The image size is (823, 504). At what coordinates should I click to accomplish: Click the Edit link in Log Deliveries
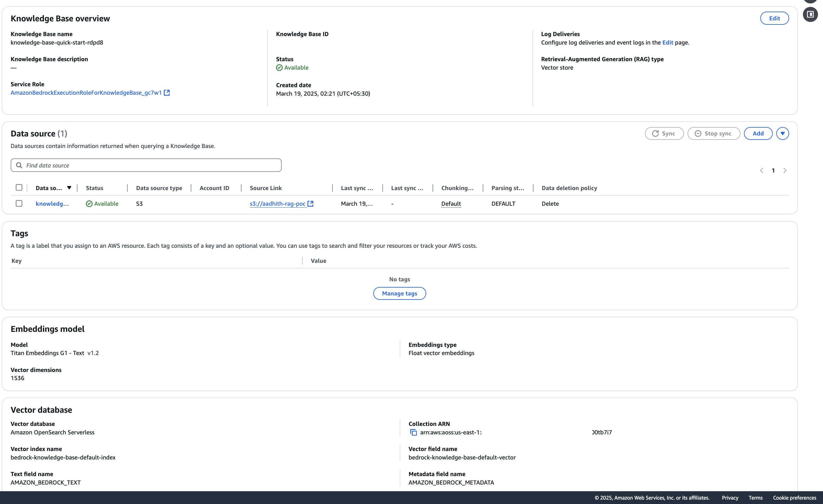667,42
